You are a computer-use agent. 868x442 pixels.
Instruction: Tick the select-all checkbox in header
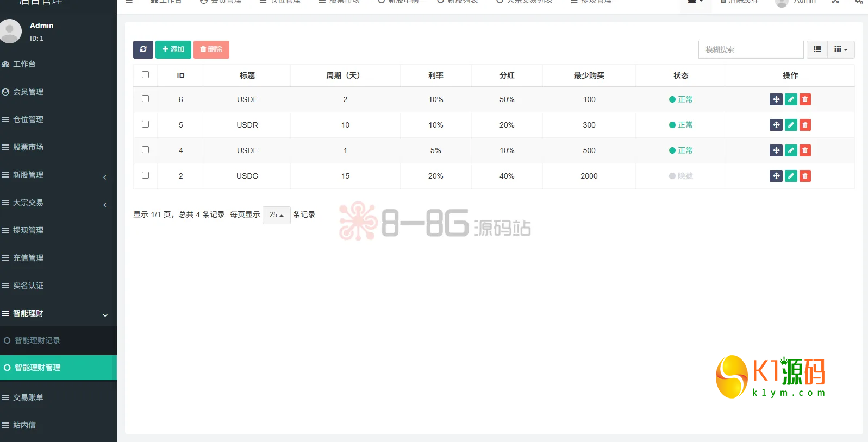(x=145, y=75)
